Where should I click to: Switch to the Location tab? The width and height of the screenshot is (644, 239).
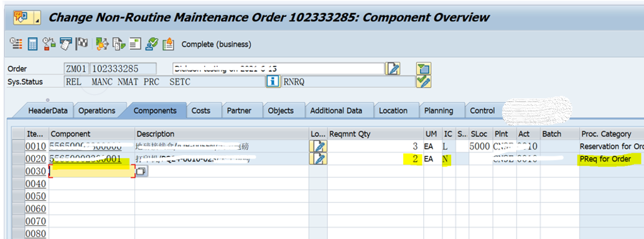[393, 110]
